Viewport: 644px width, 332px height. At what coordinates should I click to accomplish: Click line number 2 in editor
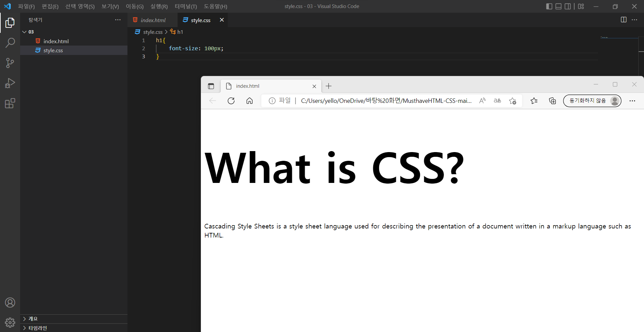click(144, 48)
